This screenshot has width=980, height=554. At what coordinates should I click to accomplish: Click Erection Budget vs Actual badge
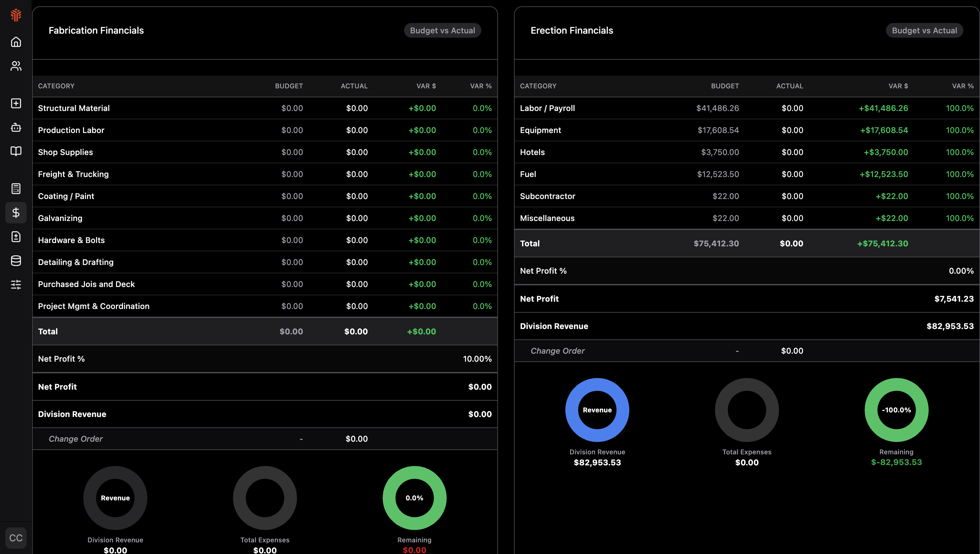pyautogui.click(x=924, y=30)
